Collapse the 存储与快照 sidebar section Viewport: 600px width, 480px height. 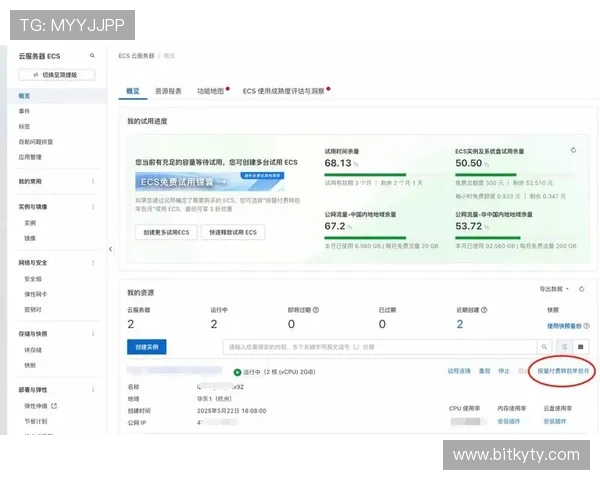click(33, 334)
